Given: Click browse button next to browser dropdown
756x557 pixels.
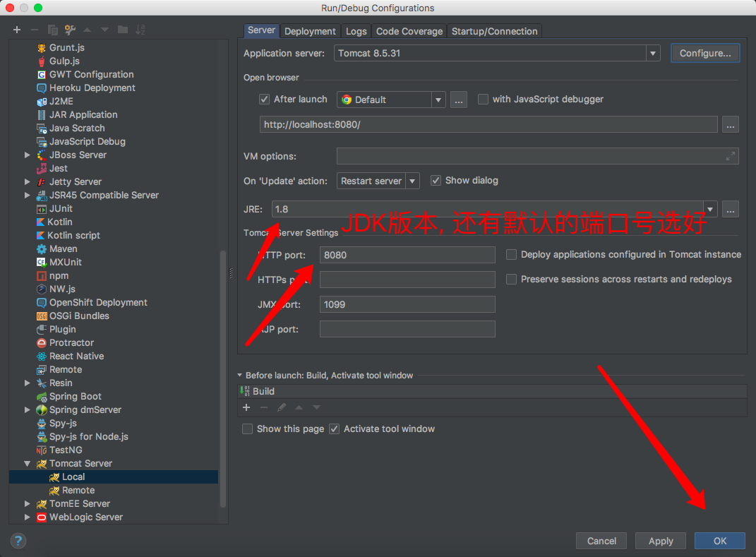Looking at the screenshot, I should 459,100.
